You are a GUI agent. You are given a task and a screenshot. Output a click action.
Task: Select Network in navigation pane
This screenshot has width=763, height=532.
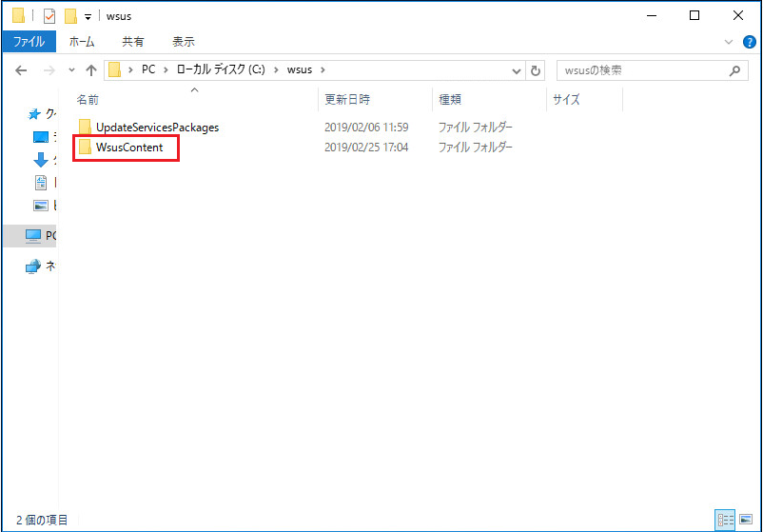click(41, 266)
